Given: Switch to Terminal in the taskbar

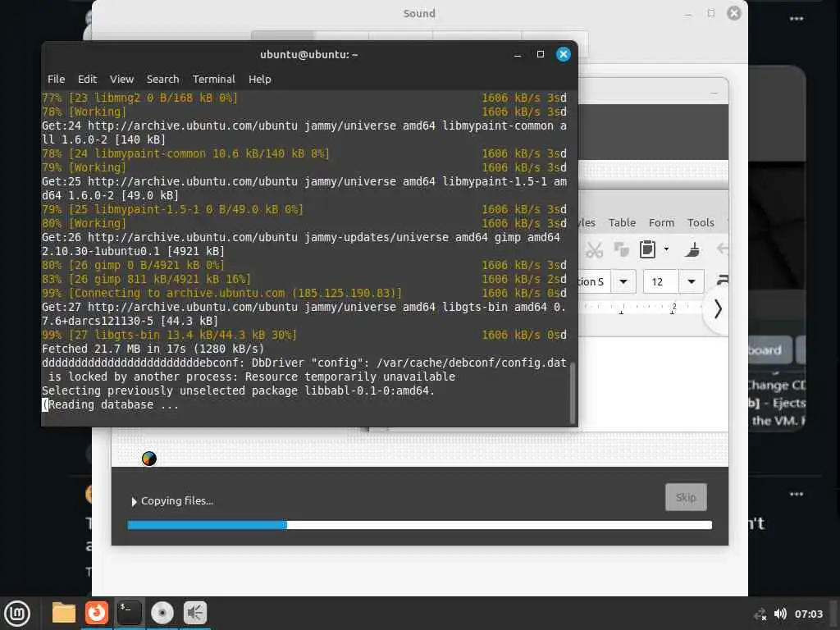Looking at the screenshot, I should (x=129, y=613).
